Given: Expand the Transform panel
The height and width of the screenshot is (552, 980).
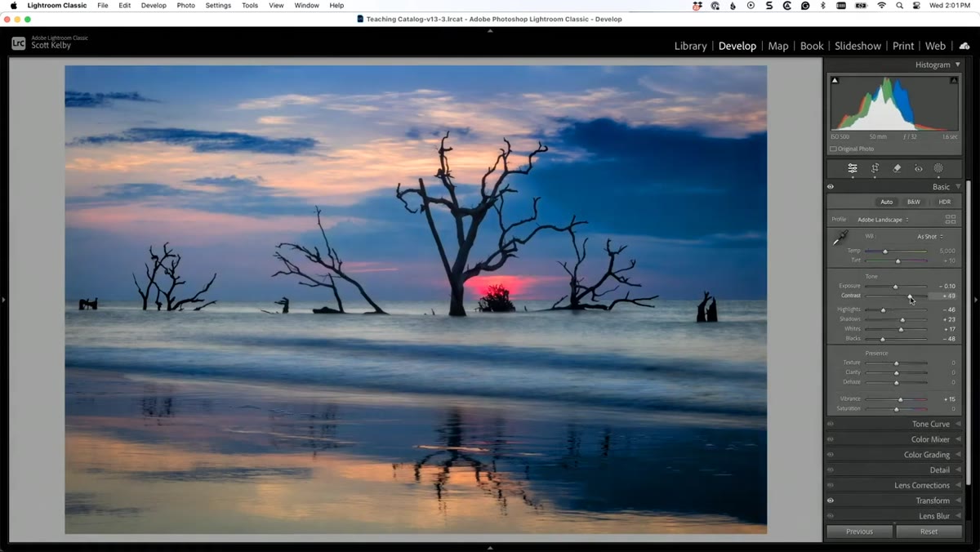Looking at the screenshot, I should (x=958, y=501).
